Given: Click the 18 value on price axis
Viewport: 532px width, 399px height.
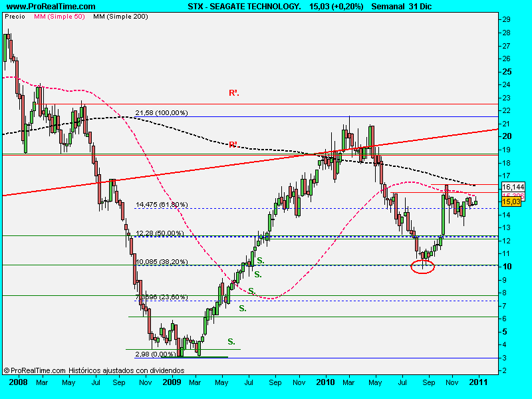Looking at the screenshot, I should tap(506, 163).
